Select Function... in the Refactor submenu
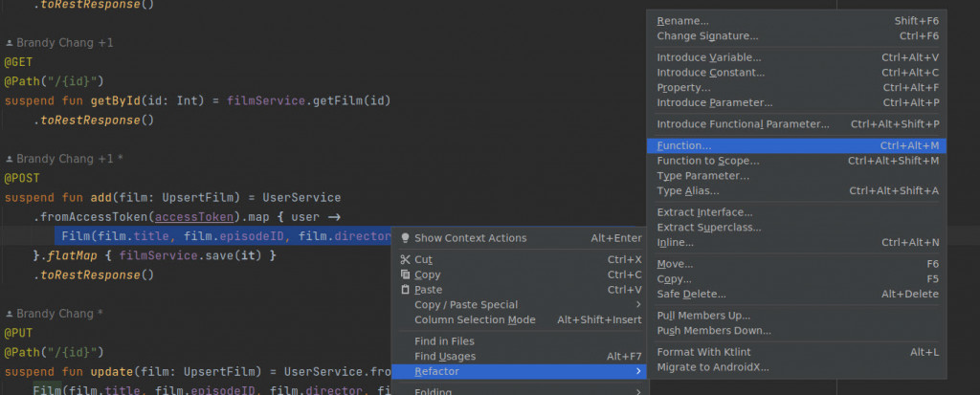 pos(683,145)
